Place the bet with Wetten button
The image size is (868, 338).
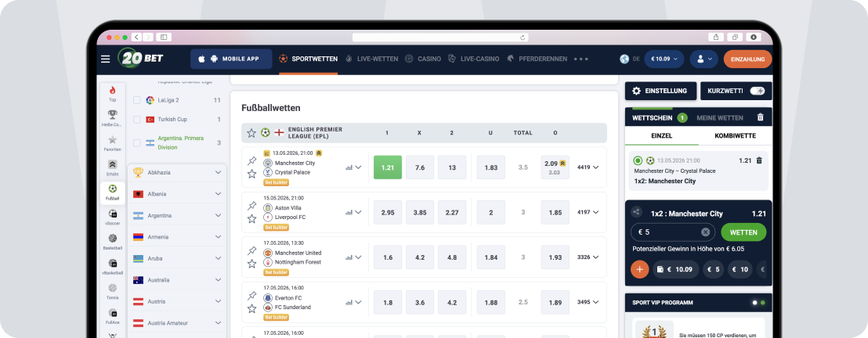pyautogui.click(x=743, y=232)
